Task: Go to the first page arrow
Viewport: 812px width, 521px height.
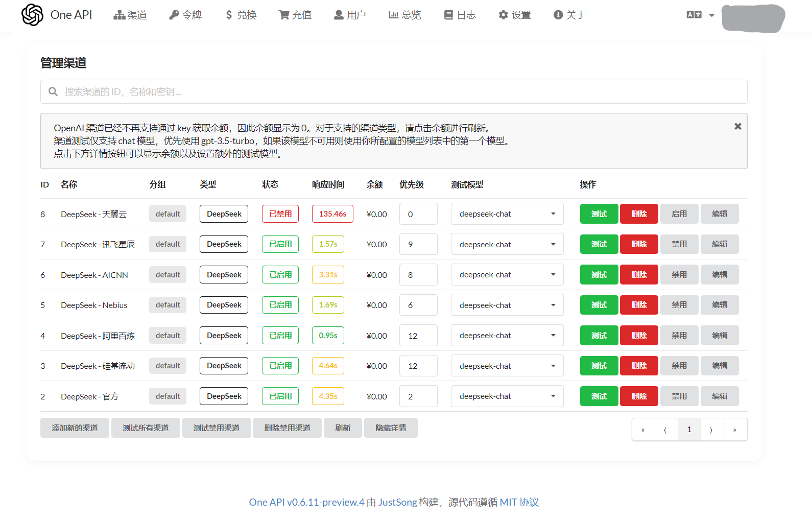Action: click(643, 430)
